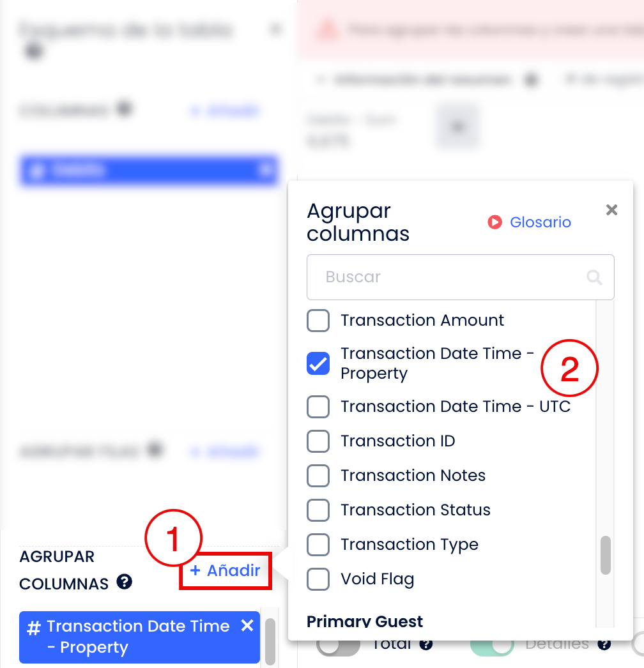Click the help icon next to Detalles
The width and height of the screenshot is (644, 668).
pyautogui.click(x=604, y=644)
